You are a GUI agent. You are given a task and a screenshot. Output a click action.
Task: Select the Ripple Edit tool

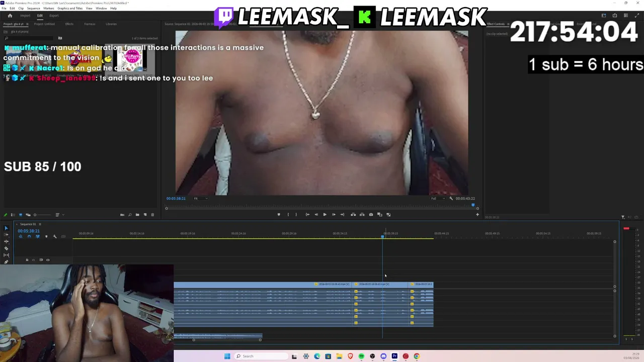[6, 241]
